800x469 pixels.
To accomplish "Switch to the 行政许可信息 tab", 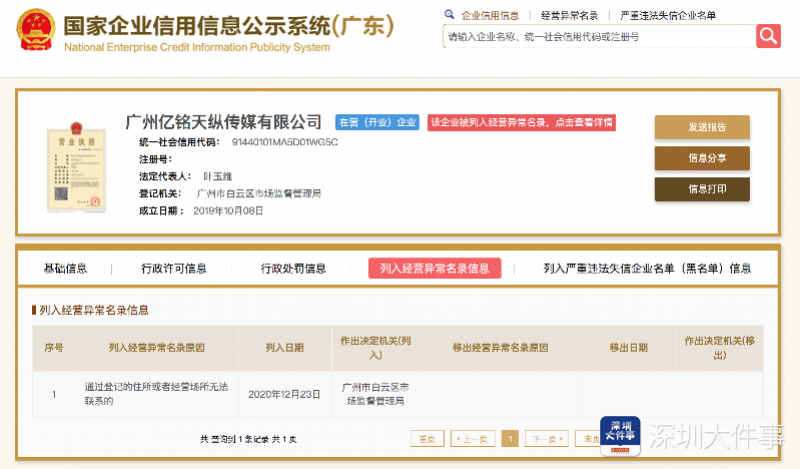I will point(173,268).
